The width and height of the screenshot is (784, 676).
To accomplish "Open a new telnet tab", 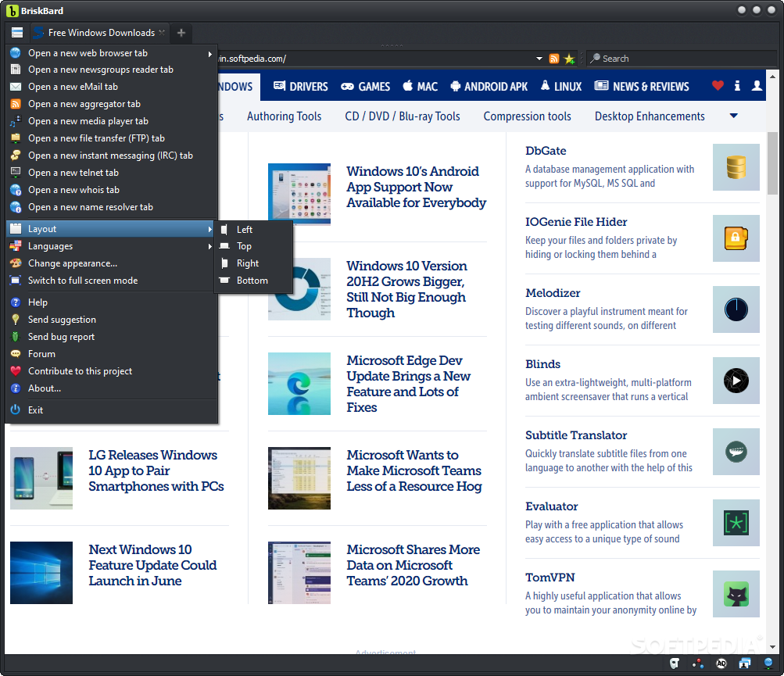I will [x=112, y=173].
